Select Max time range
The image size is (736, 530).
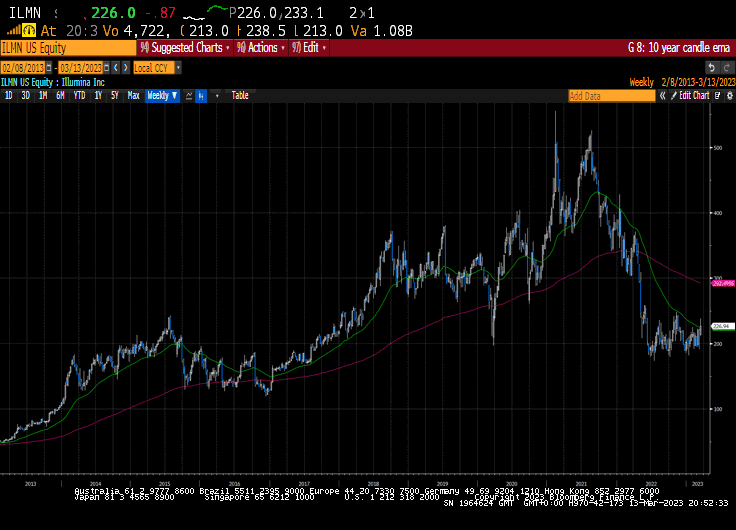[x=133, y=96]
